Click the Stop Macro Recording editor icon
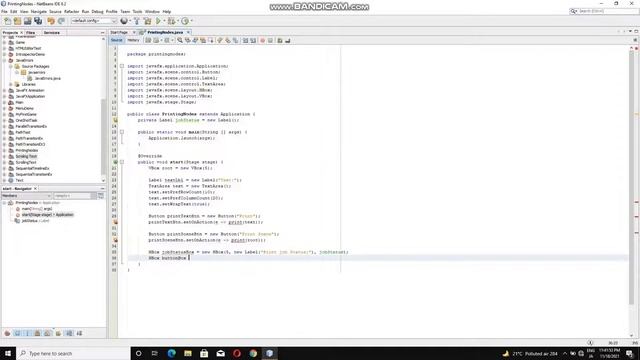640x360 pixels. pyautogui.click(x=270, y=40)
